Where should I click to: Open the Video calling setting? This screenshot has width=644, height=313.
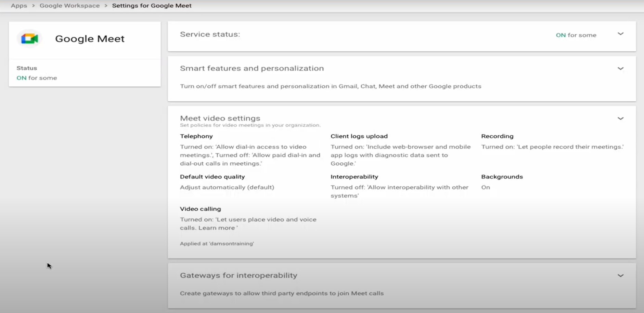tap(201, 209)
